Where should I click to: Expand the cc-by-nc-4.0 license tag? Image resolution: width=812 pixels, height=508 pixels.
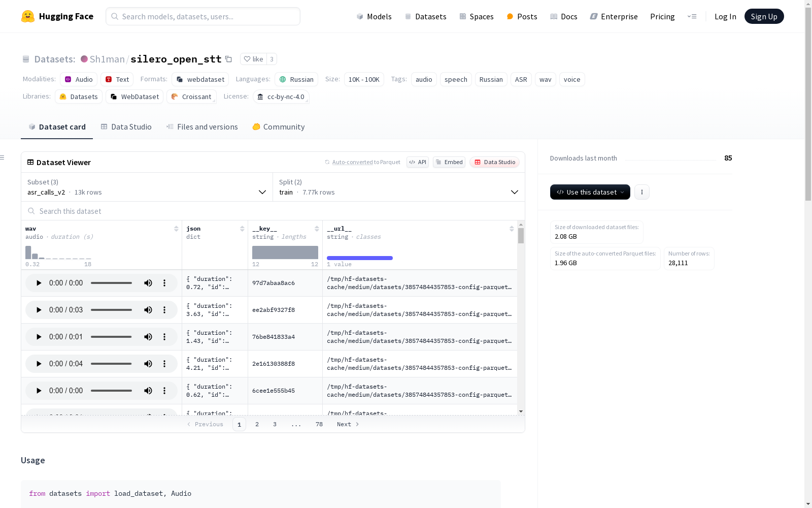coord(281,97)
